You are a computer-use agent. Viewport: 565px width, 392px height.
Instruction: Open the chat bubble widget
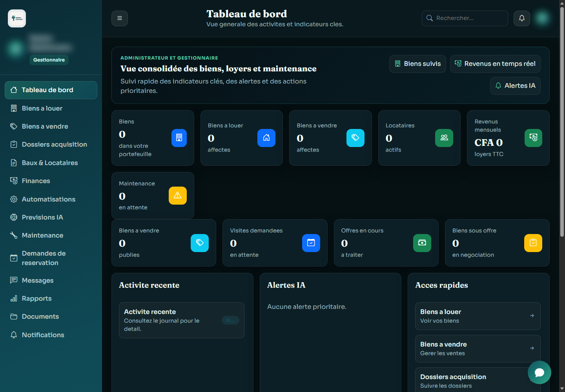coord(539,372)
